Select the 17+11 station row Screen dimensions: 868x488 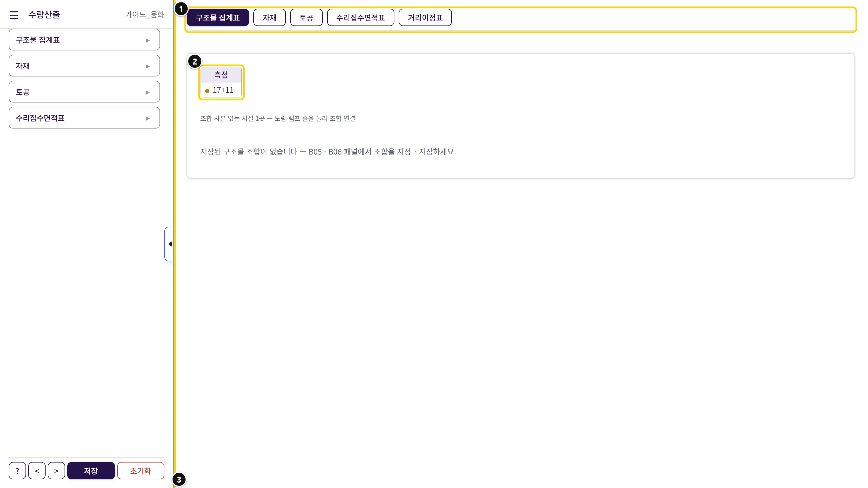click(x=221, y=90)
